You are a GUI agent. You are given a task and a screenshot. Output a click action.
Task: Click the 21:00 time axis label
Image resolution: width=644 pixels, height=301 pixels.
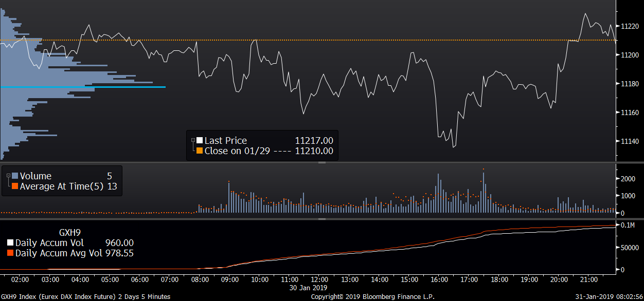(x=589, y=279)
